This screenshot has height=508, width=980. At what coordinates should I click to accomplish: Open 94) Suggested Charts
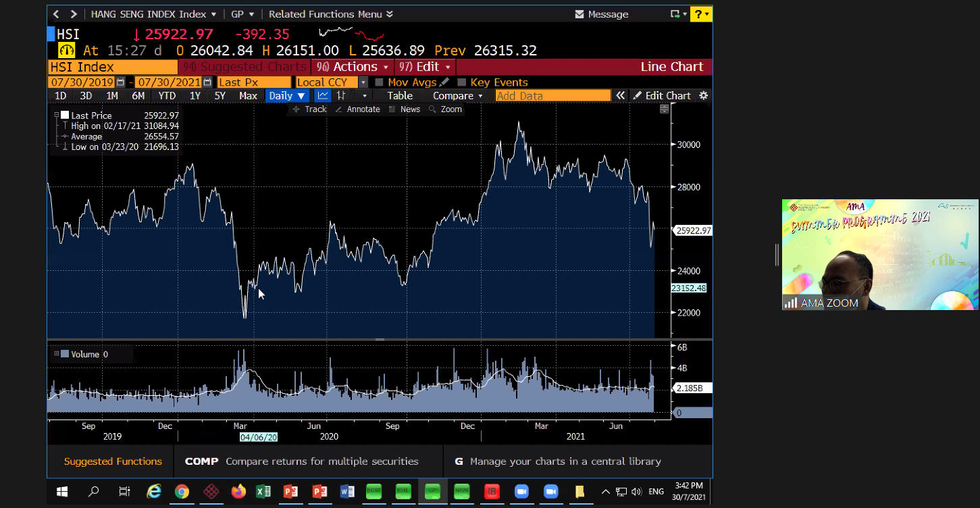point(244,67)
